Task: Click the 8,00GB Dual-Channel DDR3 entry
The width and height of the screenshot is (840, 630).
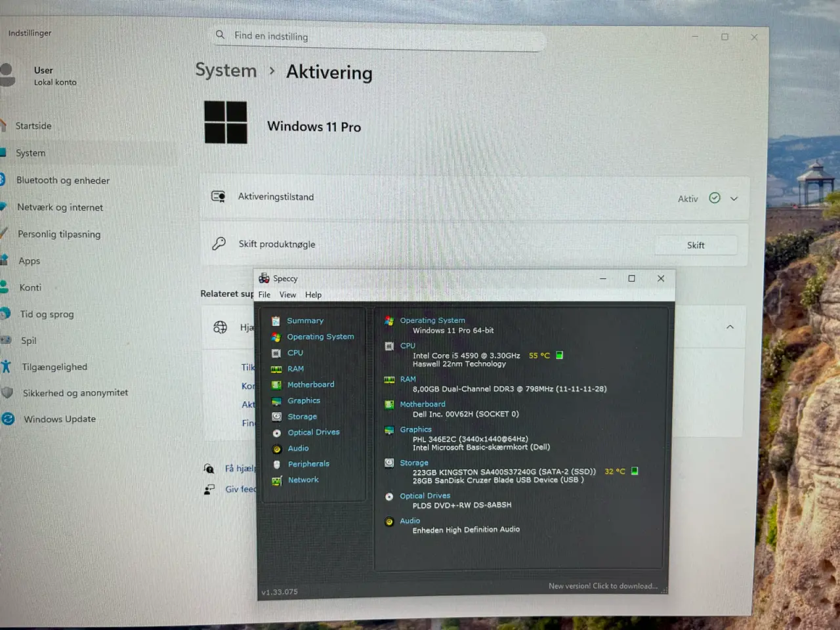Action: pyautogui.click(x=509, y=388)
